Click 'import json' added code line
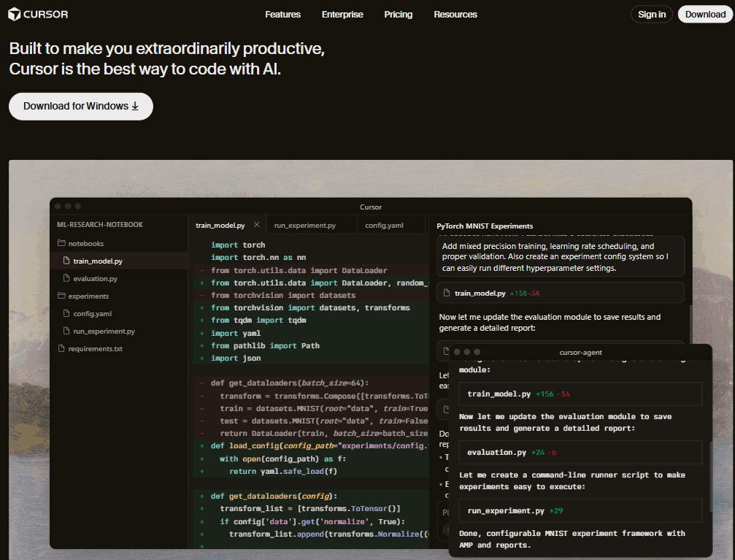 coord(235,358)
